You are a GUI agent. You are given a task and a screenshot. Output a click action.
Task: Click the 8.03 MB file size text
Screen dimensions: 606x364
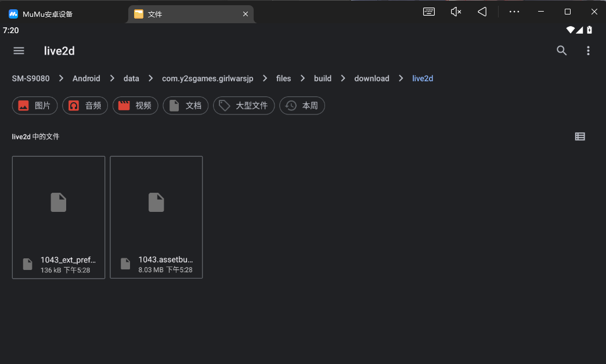click(x=151, y=270)
